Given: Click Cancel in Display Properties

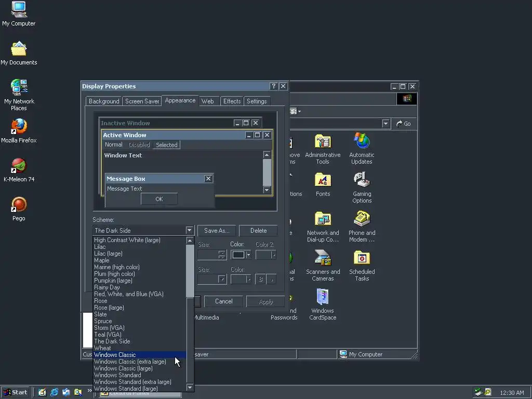Looking at the screenshot, I should coord(224,301).
